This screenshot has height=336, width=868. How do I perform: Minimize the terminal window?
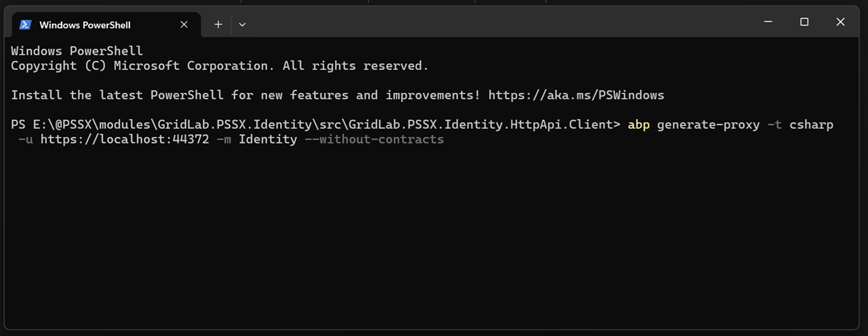click(768, 22)
